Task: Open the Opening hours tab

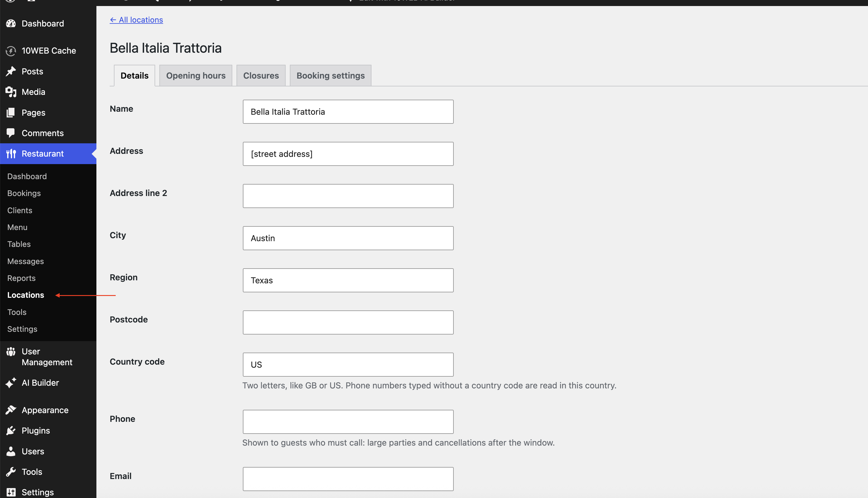Action: (x=196, y=76)
